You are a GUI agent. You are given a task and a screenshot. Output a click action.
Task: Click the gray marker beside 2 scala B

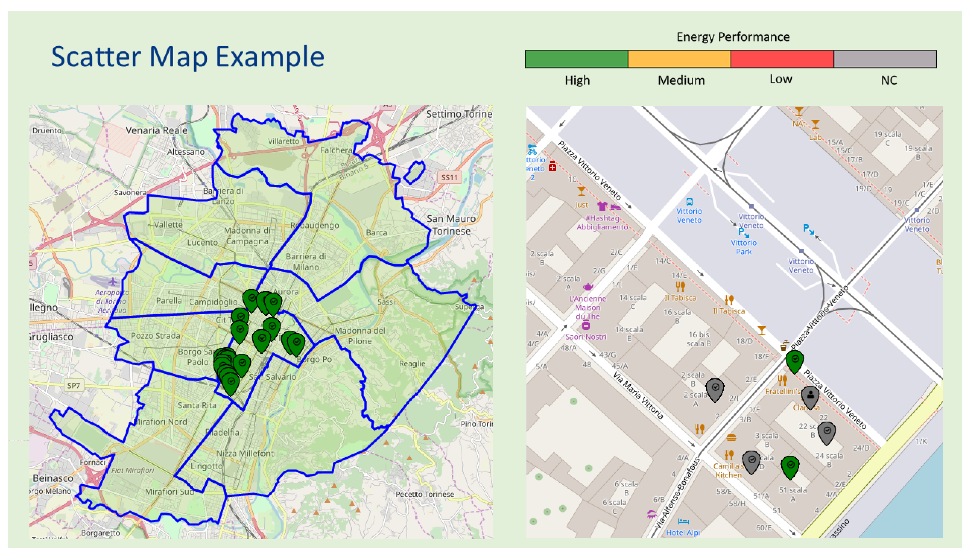715,389
